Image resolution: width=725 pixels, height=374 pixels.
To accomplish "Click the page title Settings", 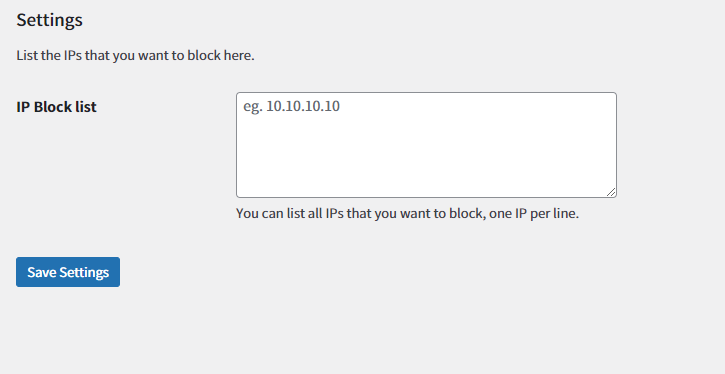I will point(49,20).
